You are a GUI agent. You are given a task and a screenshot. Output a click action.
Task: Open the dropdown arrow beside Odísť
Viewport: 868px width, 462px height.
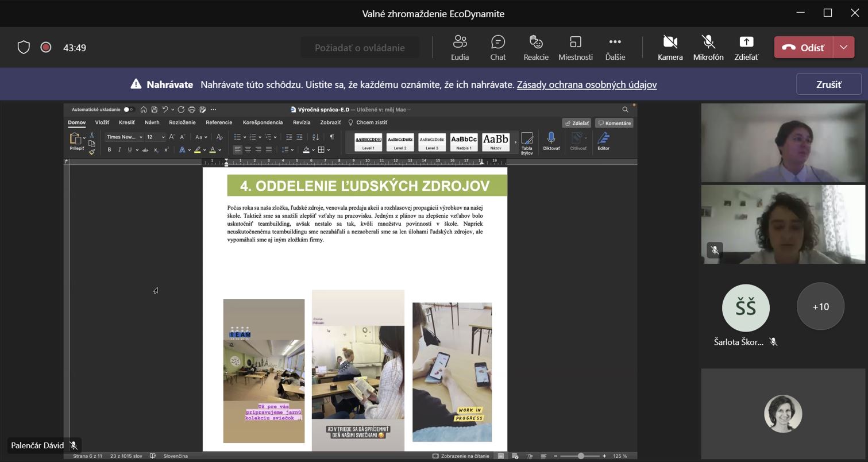tap(843, 48)
